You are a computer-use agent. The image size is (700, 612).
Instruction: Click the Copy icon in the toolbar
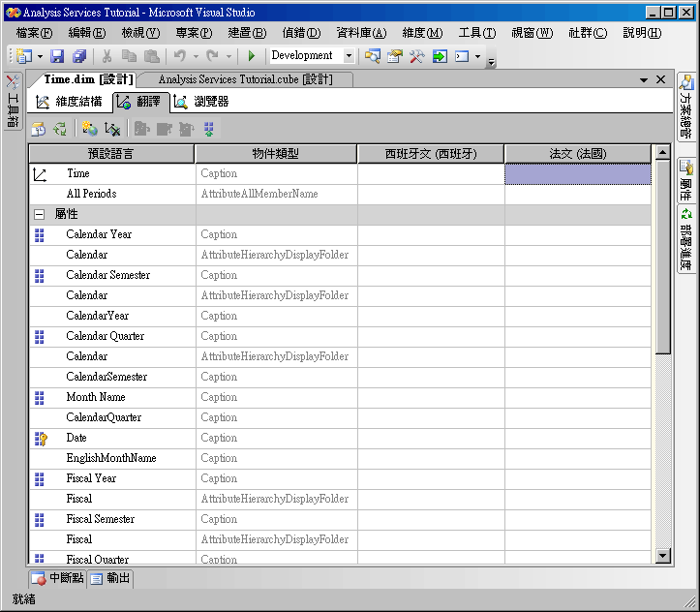129,56
